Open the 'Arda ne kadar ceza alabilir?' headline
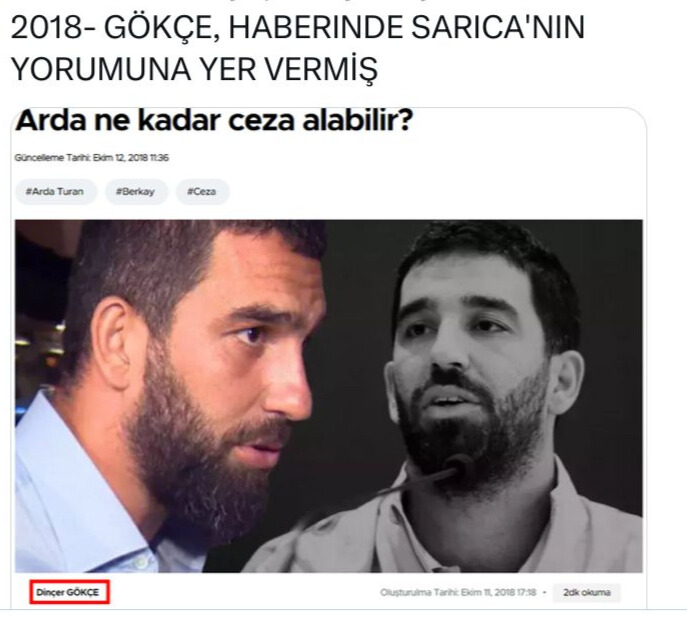Image resolution: width=687 pixels, height=617 pixels. click(x=214, y=121)
